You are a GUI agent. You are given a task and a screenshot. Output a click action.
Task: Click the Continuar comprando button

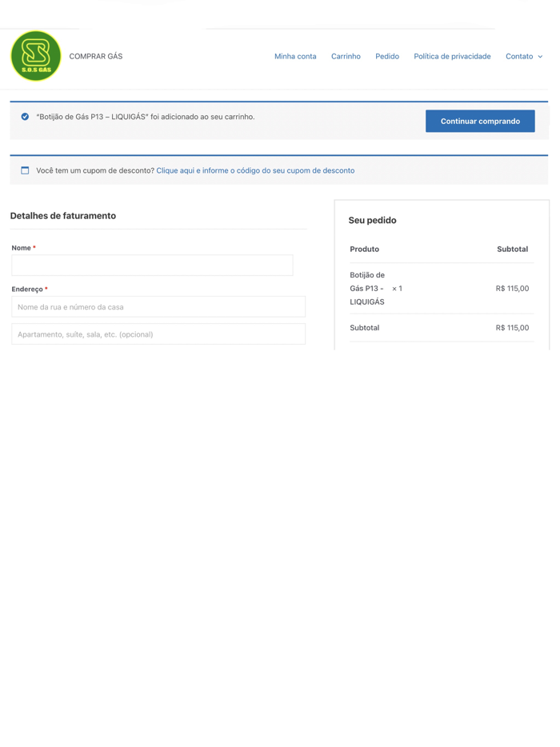point(480,121)
